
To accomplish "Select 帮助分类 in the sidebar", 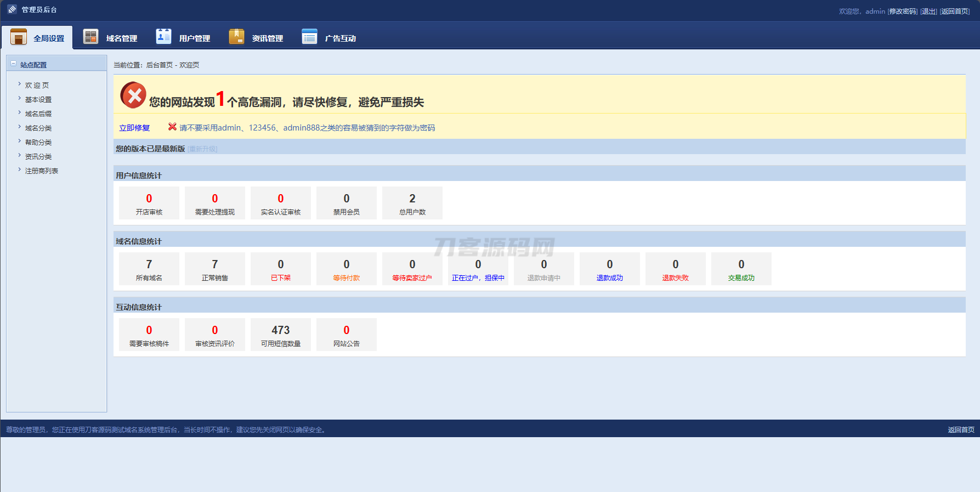I will pyautogui.click(x=38, y=142).
